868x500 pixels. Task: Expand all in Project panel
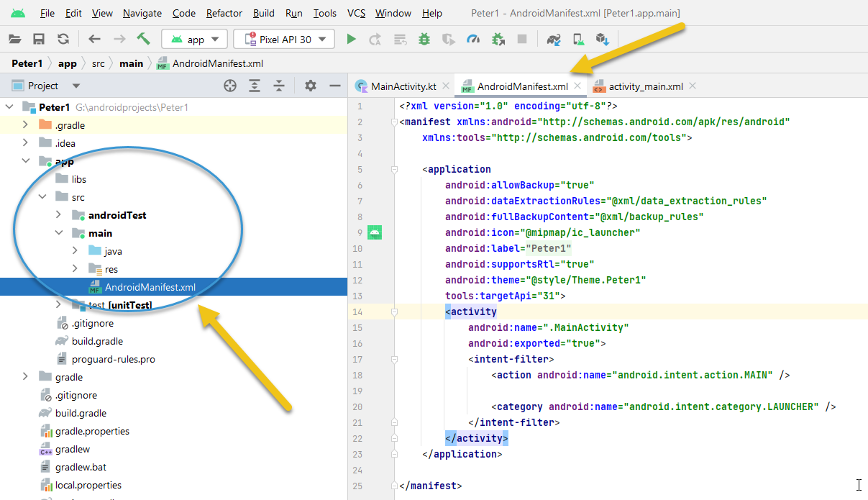click(255, 86)
